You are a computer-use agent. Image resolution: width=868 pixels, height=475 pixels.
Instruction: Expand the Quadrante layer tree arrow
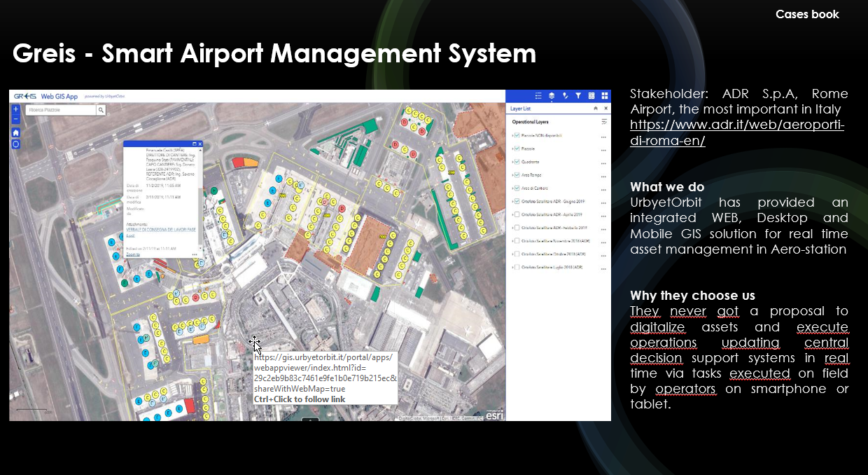512,162
